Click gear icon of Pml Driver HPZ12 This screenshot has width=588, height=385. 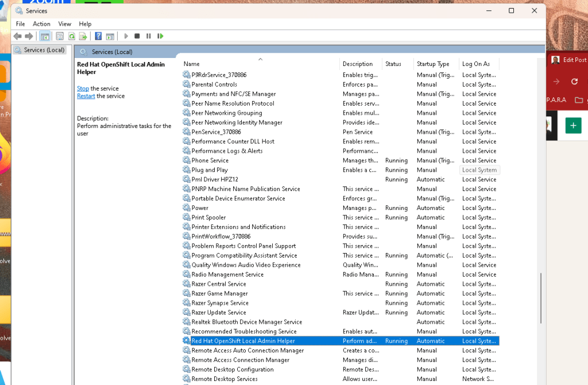pos(187,179)
